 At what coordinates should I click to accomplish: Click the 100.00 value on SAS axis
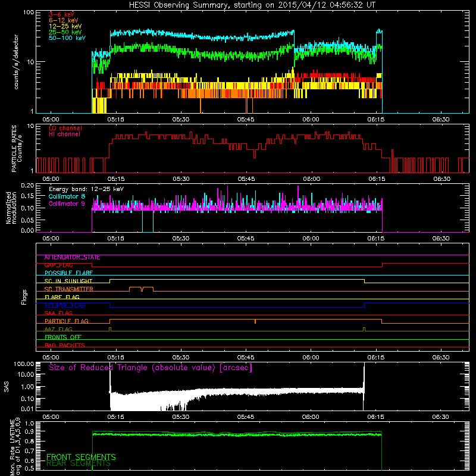(x=24, y=364)
